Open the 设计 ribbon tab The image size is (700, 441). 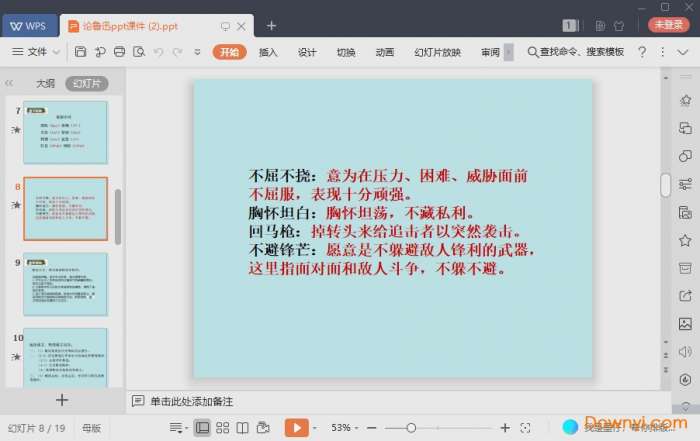coord(307,52)
